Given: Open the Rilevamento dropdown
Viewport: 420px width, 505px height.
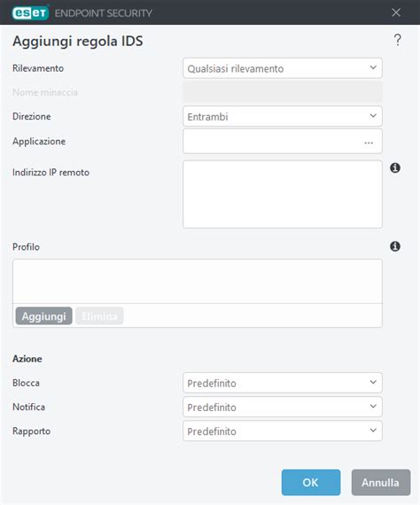Looking at the screenshot, I should (x=283, y=68).
